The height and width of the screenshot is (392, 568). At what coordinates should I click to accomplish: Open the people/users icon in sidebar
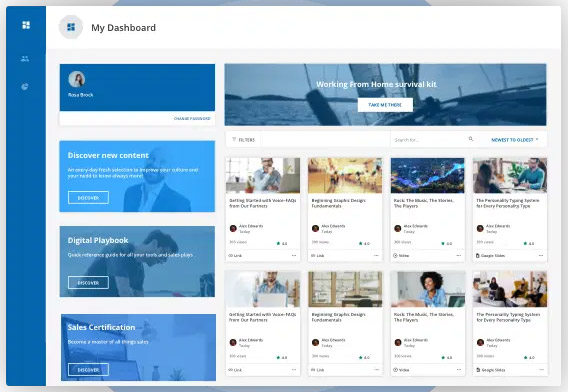pos(25,58)
